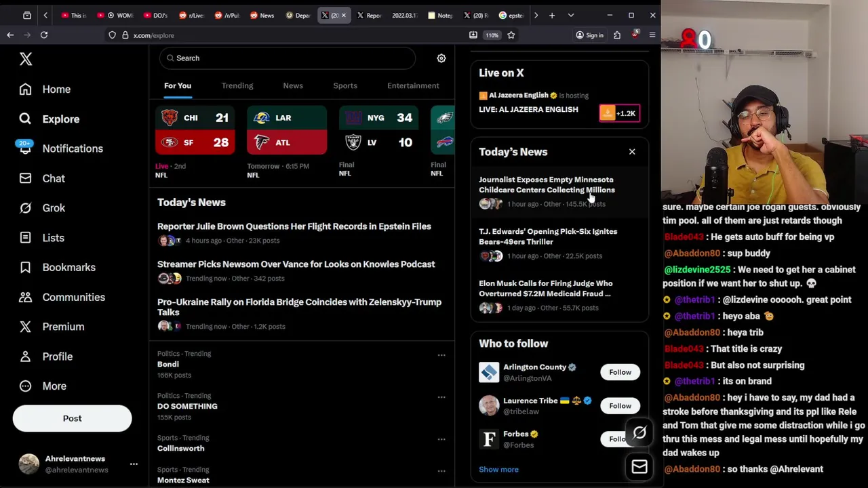Open the browser hamburger menu
Image resolution: width=868 pixels, height=488 pixels.
pos(652,35)
